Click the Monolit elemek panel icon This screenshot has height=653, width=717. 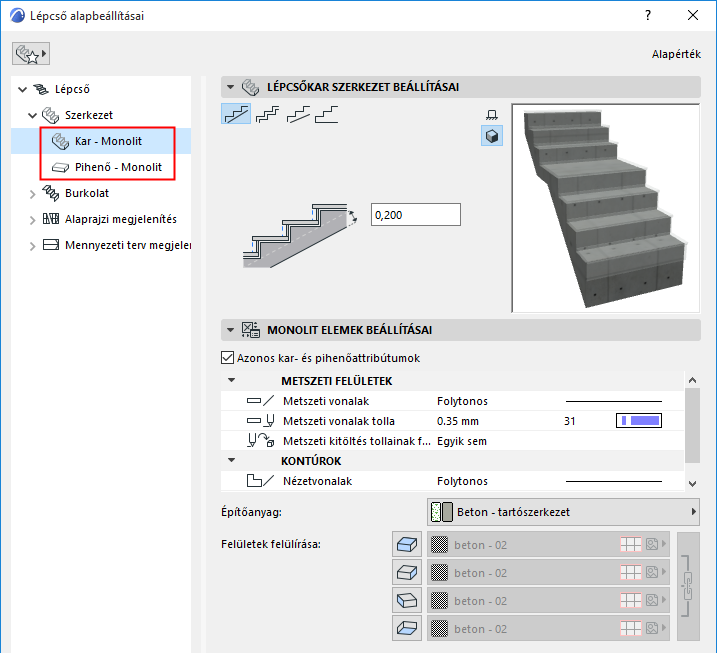(x=251, y=330)
